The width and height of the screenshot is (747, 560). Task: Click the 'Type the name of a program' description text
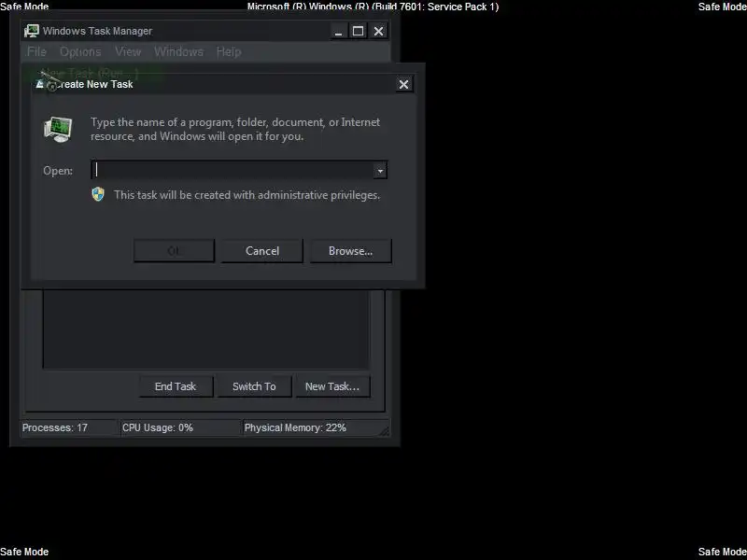pyautogui.click(x=235, y=129)
